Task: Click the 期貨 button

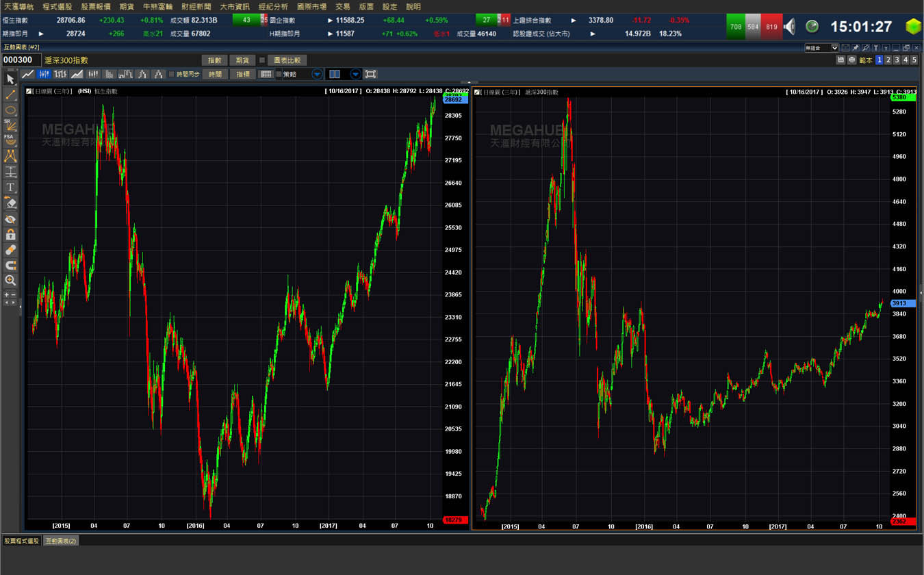Action: (242, 60)
